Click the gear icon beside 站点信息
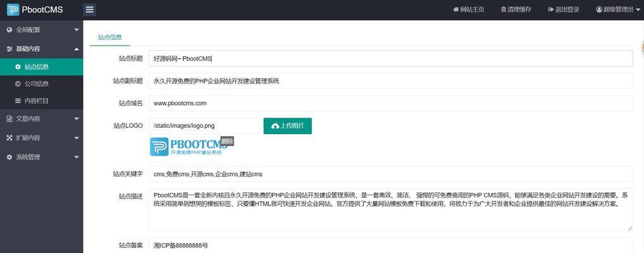The width and height of the screenshot is (644, 253). click(18, 66)
